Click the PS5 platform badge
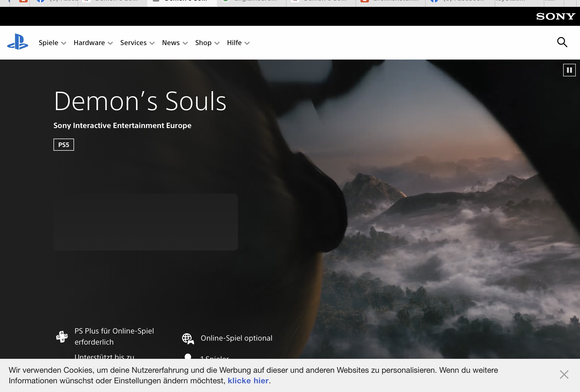Image resolution: width=580 pixels, height=392 pixels. coord(64,145)
